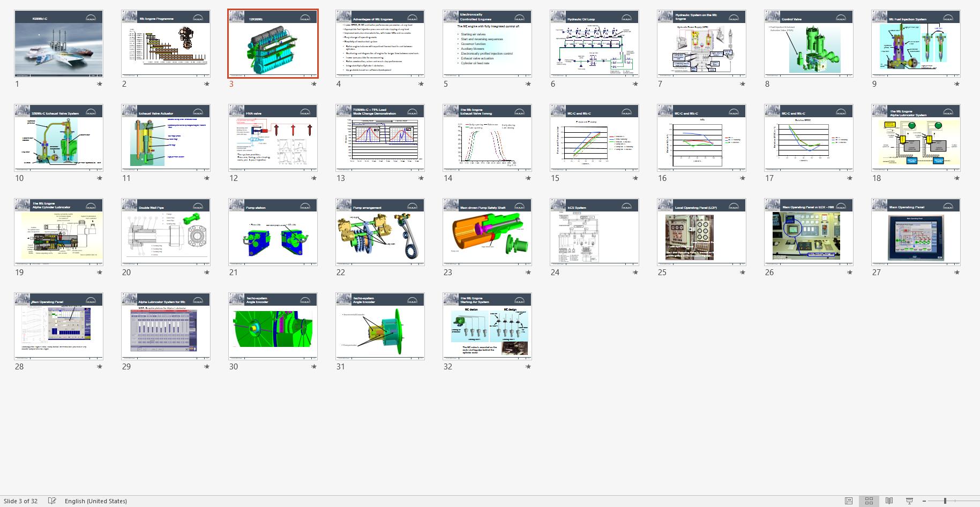The height and width of the screenshot is (507, 980).
Task: Select the S50ME-C Exhaust Valve System slide
Action: 59,138
